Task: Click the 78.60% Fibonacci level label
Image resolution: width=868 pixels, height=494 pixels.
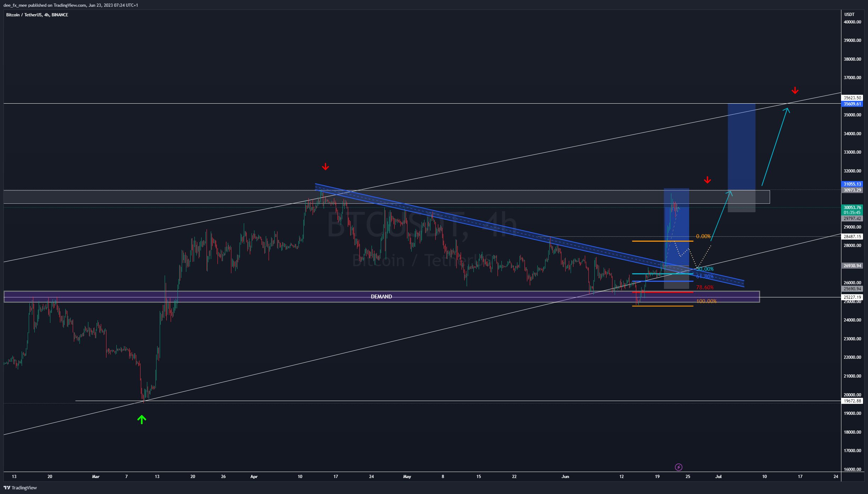Action: pyautogui.click(x=705, y=287)
